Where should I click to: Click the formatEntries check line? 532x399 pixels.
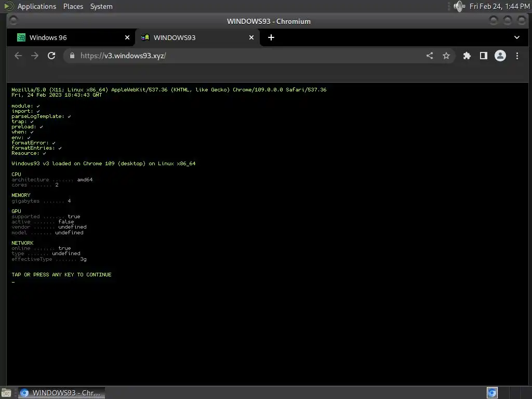pos(37,148)
